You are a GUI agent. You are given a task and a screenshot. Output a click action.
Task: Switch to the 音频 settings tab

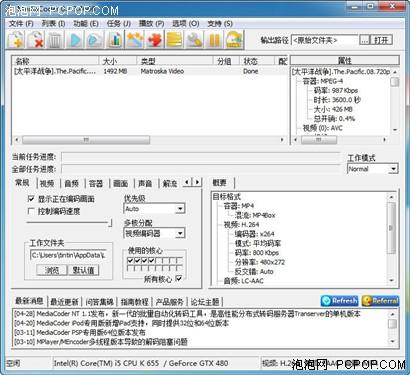(72, 183)
